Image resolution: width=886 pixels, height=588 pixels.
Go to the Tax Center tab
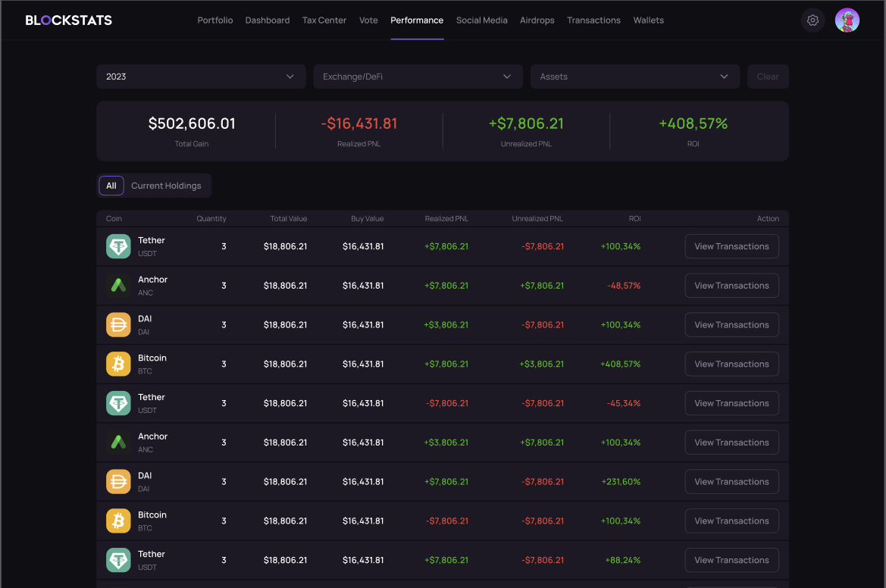(324, 20)
